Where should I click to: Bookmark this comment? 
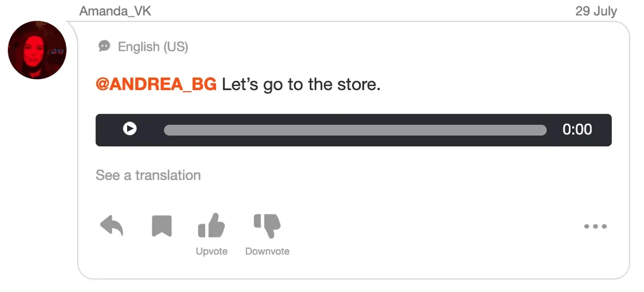162,226
